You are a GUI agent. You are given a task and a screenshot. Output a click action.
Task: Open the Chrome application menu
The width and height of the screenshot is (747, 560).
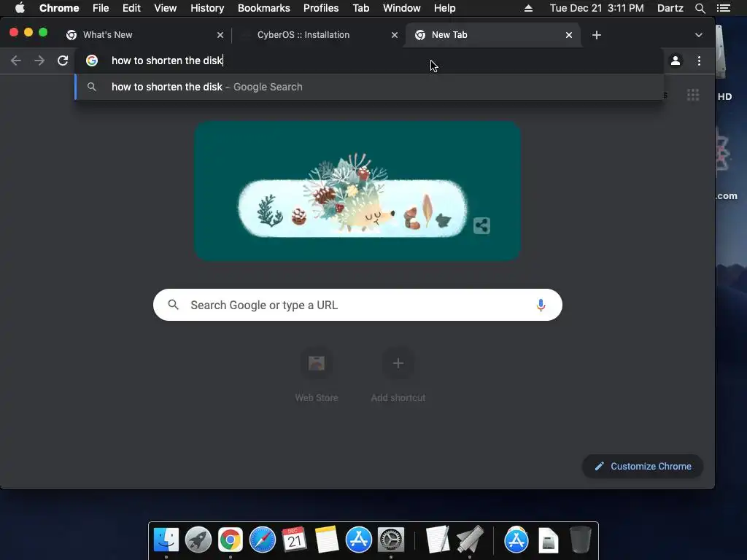tap(59, 8)
